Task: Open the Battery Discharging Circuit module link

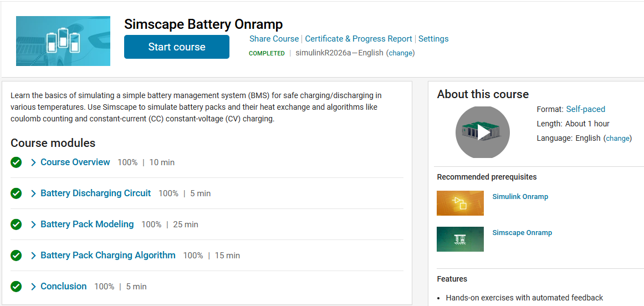Action: point(96,193)
